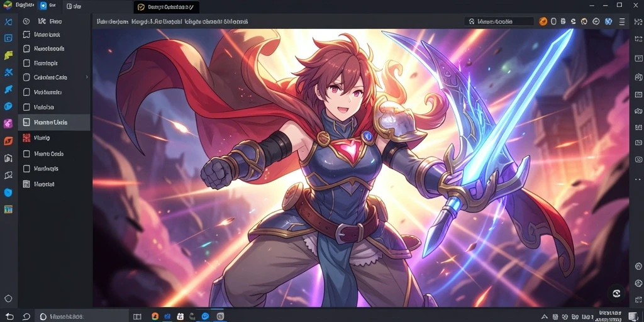
Task: Click the purple-pink icon in left sidebar
Action: click(x=8, y=123)
